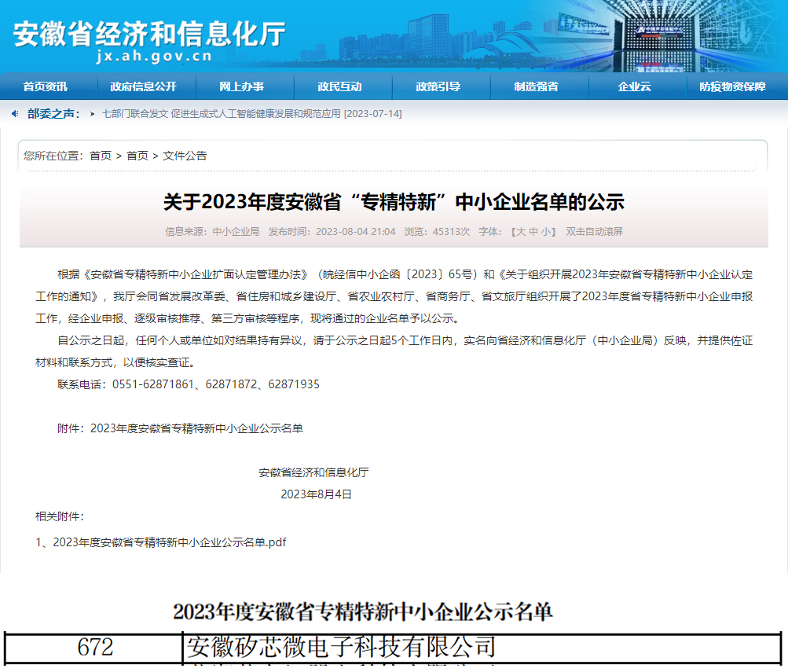
Task: Open the headline about 生成式人工智能 regulation
Action: [x=251, y=114]
